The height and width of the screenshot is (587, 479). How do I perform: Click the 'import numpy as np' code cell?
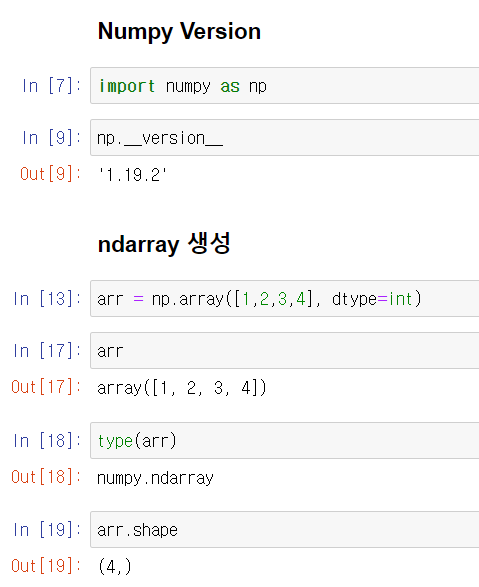pyautogui.click(x=285, y=86)
